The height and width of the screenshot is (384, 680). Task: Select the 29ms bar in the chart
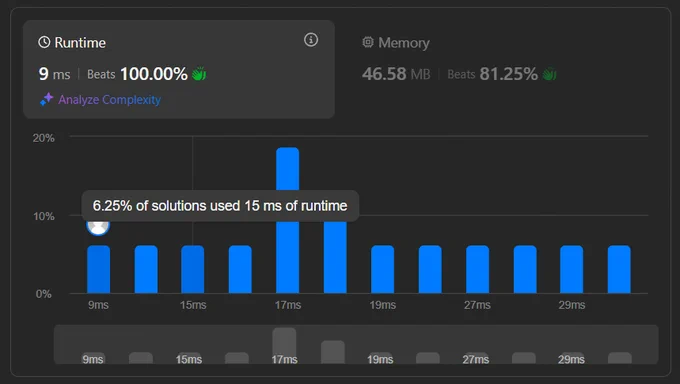[572, 269]
